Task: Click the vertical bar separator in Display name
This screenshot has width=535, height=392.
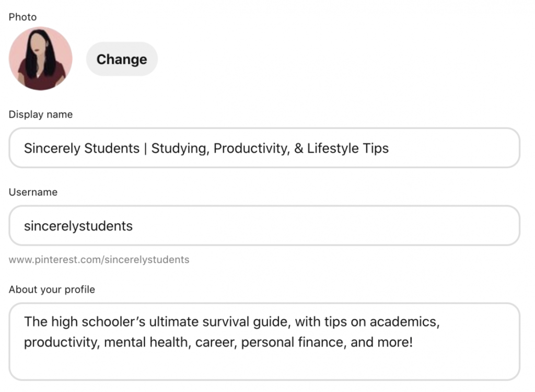Action: (x=145, y=148)
